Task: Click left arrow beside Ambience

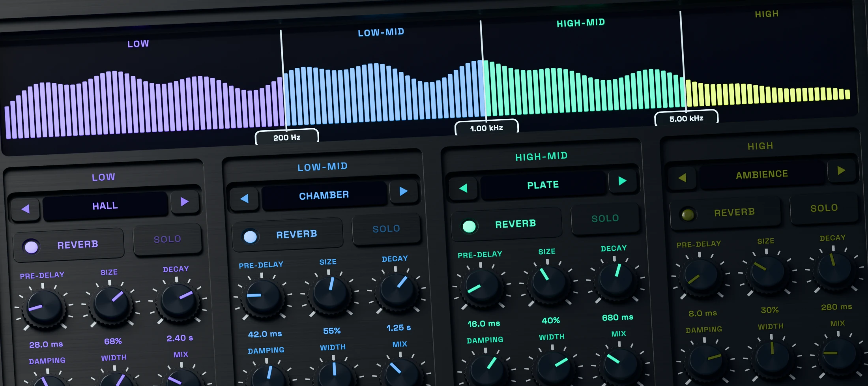Action: tap(682, 178)
